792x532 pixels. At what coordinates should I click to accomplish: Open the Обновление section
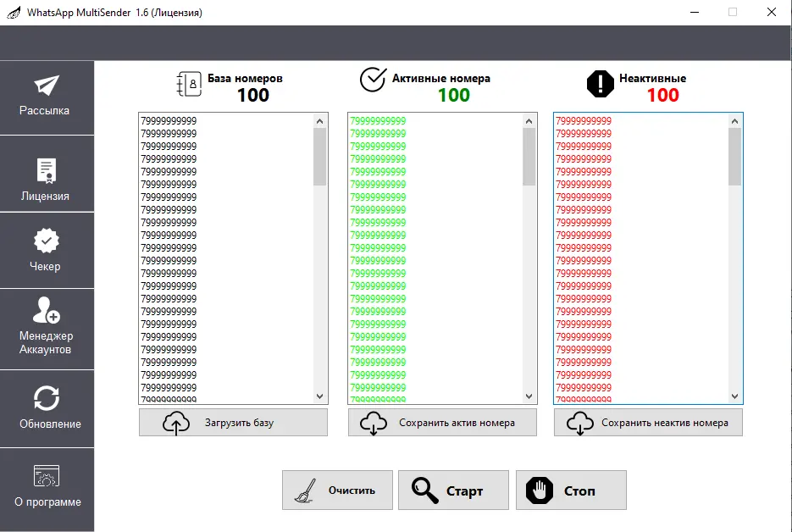click(47, 409)
